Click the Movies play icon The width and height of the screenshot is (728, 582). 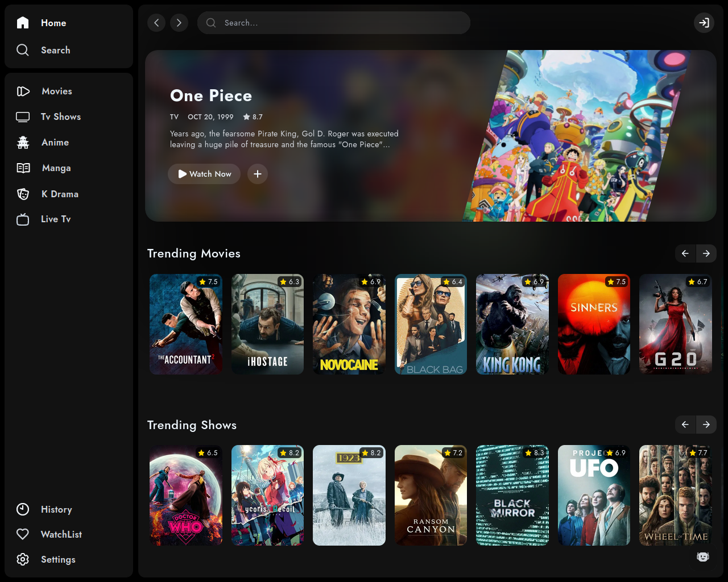point(23,91)
